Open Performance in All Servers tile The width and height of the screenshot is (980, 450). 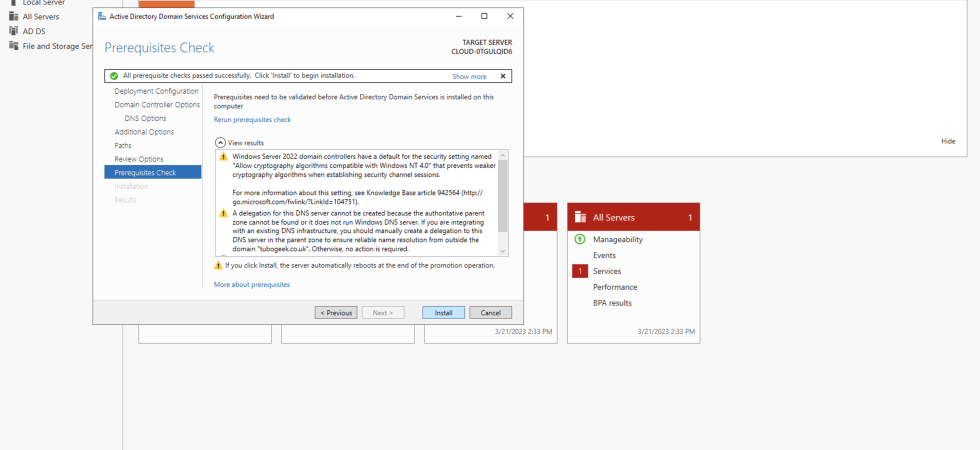(x=615, y=287)
